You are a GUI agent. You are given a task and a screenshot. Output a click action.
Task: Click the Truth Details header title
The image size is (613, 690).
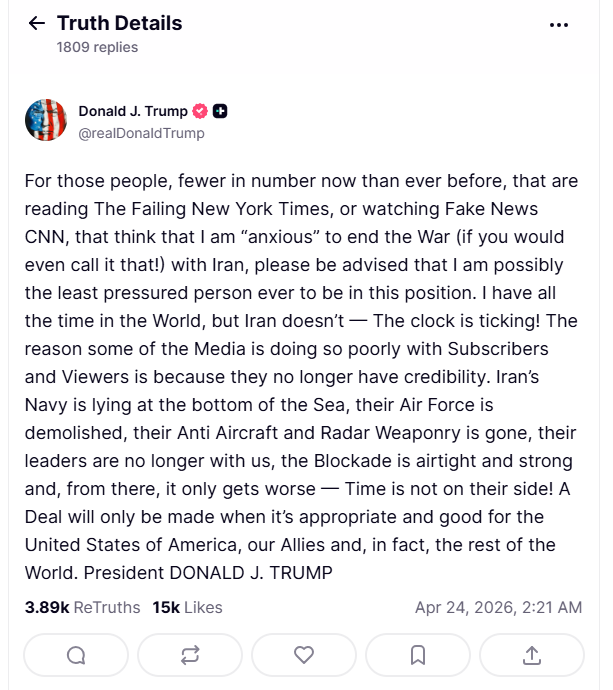click(119, 23)
